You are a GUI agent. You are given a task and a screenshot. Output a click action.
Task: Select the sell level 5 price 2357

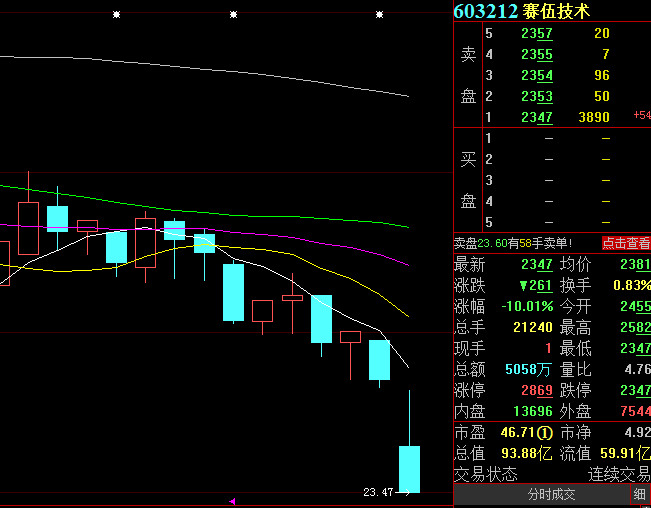[536, 34]
